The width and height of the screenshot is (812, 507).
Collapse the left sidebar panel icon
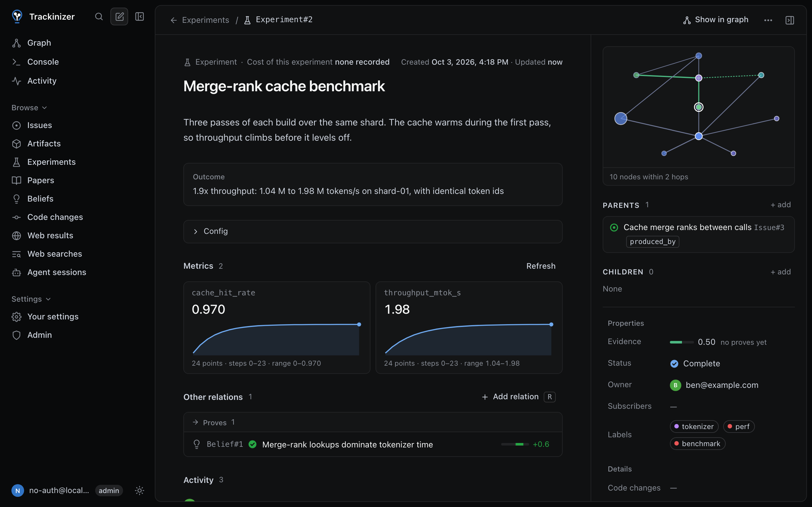pos(140,16)
